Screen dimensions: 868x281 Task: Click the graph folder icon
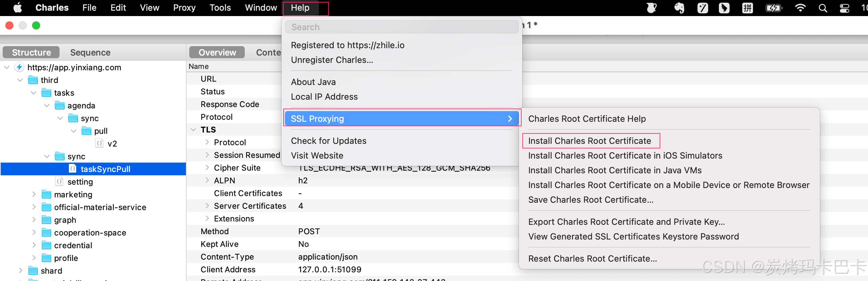(x=46, y=220)
